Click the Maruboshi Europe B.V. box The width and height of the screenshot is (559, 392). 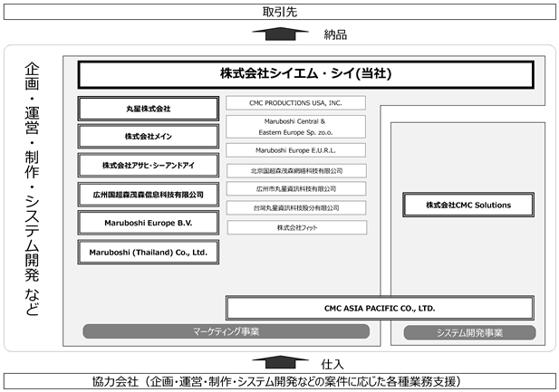149,223
